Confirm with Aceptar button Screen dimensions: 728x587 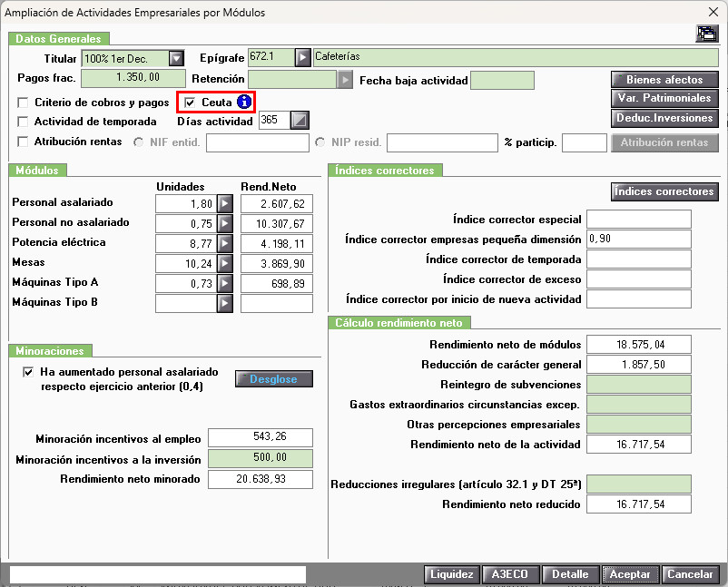[x=630, y=574]
